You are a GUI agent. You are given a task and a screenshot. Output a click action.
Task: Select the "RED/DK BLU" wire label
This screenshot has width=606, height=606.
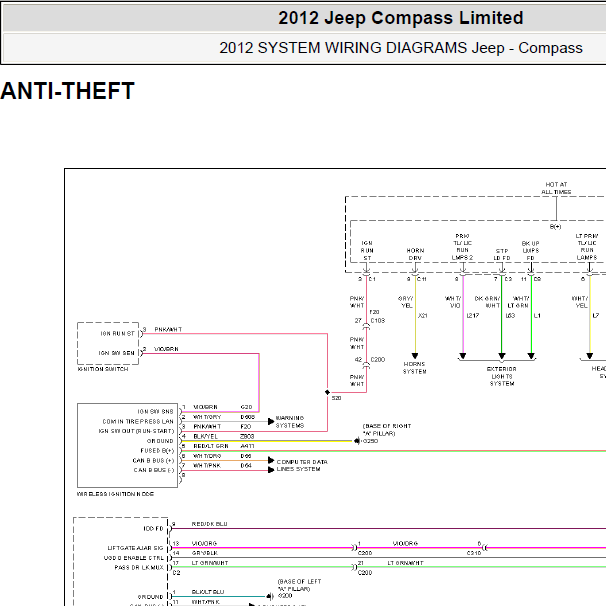coord(209,524)
